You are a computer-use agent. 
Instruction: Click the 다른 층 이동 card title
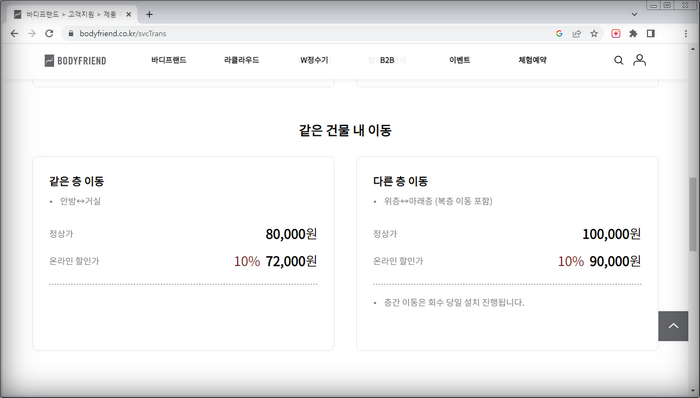coord(400,181)
